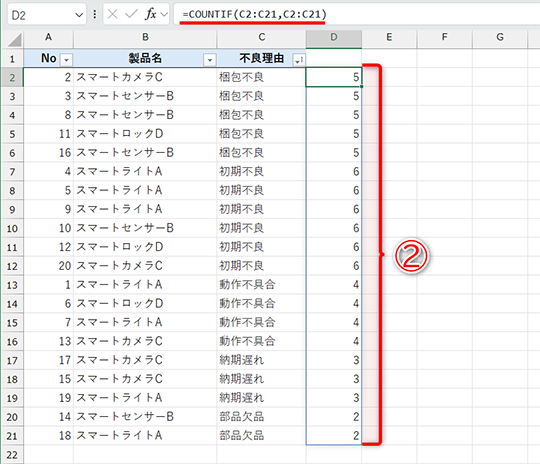540x464 pixels.
Task: Select cell D2 with value 5
Action: click(334, 77)
